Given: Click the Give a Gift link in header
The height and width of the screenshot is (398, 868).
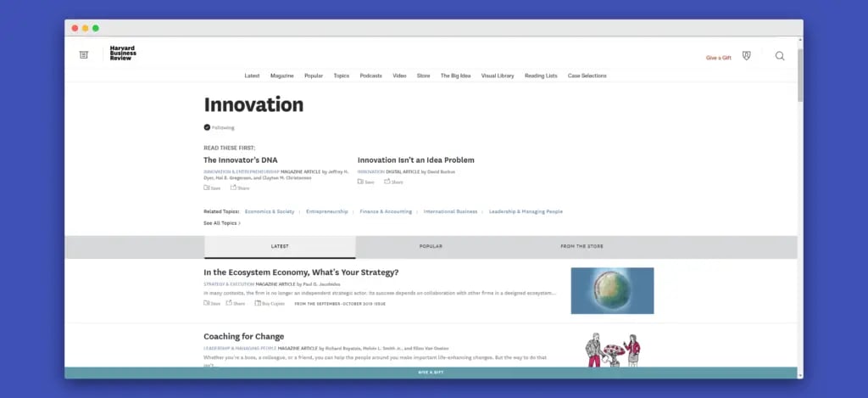Looking at the screenshot, I should pyautogui.click(x=718, y=58).
